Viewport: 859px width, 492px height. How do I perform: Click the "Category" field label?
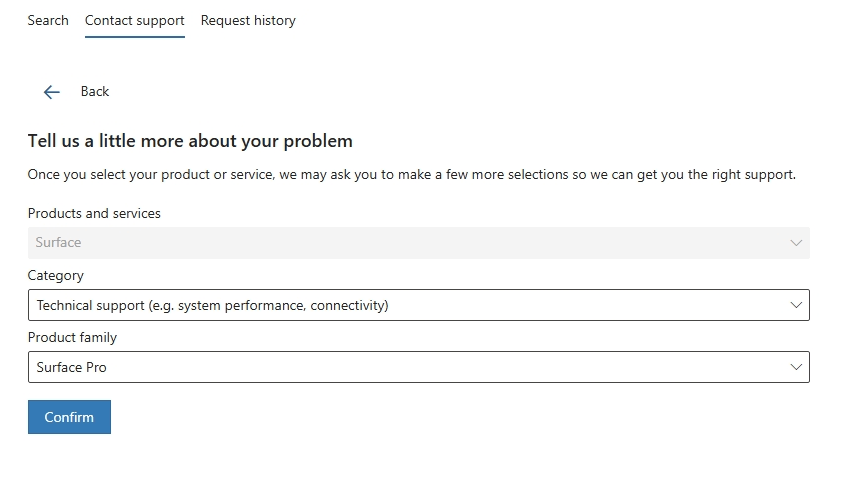coord(56,275)
